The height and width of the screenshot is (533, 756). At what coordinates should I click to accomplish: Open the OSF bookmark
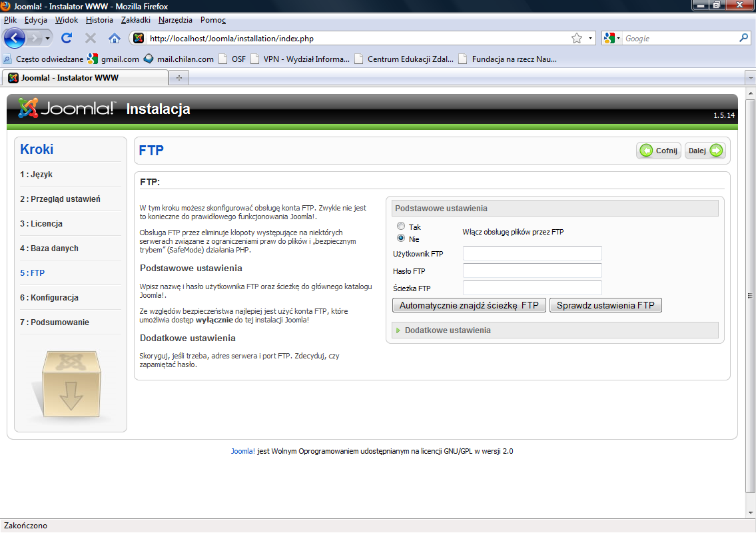click(x=232, y=59)
